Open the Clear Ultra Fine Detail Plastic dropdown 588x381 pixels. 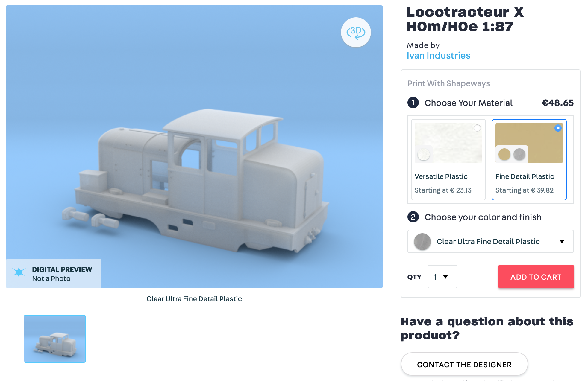[x=490, y=241]
